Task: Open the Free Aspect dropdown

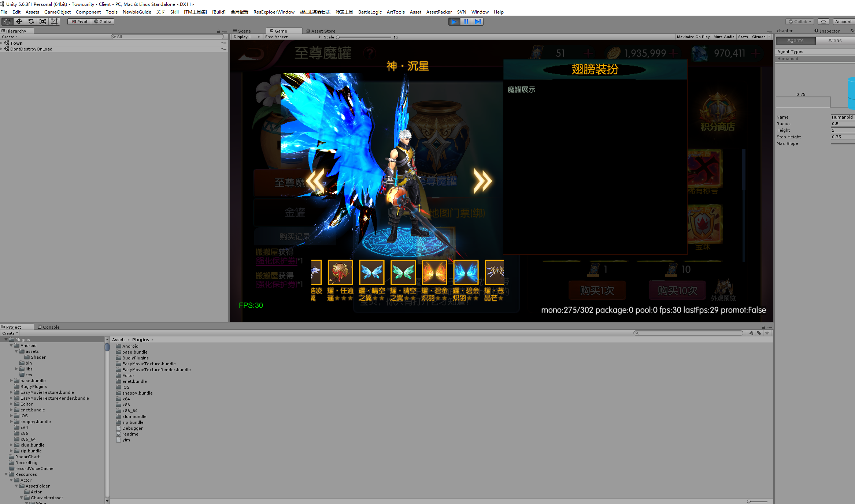Action: (292, 37)
